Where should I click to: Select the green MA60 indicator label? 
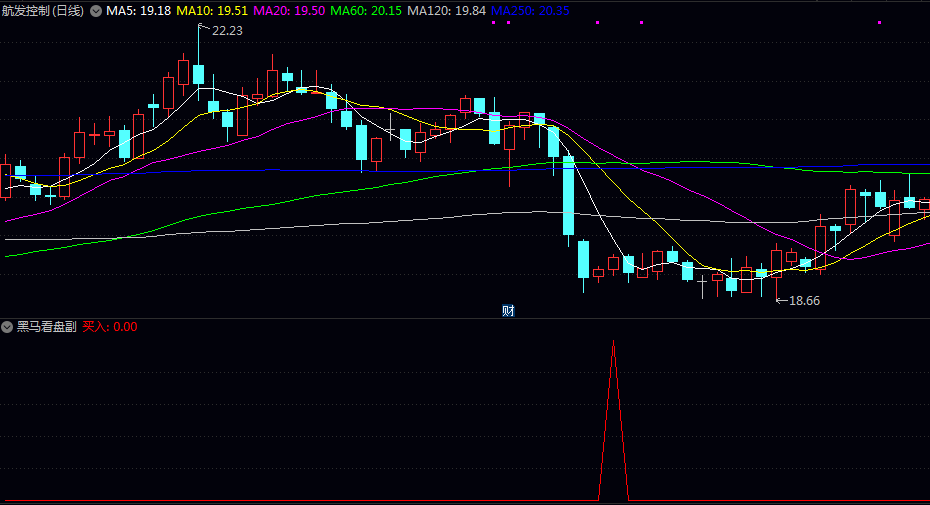pyautogui.click(x=366, y=11)
